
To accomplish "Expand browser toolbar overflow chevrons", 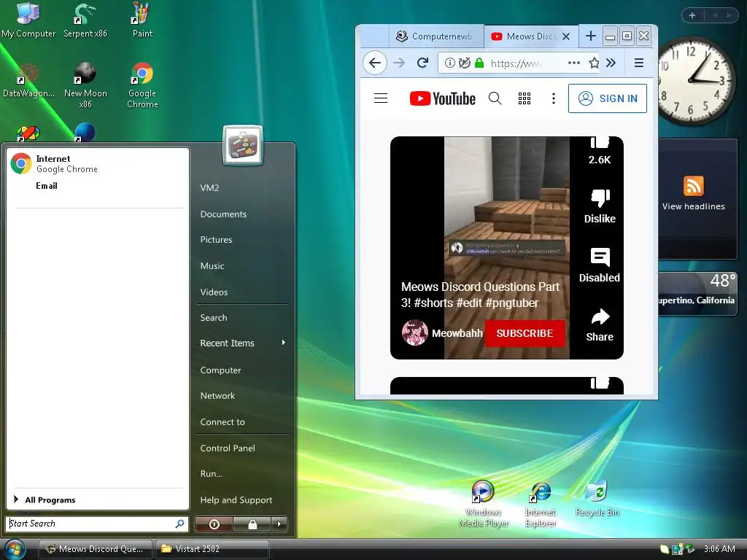I will tap(611, 63).
